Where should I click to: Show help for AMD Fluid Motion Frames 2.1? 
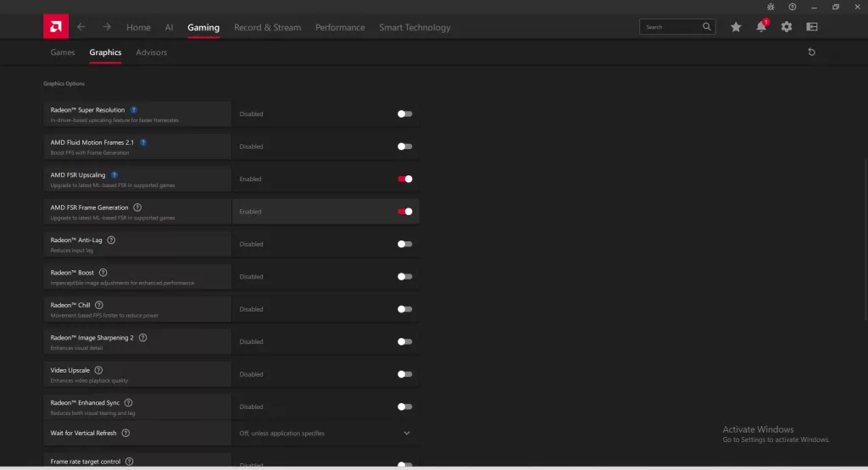[142, 142]
